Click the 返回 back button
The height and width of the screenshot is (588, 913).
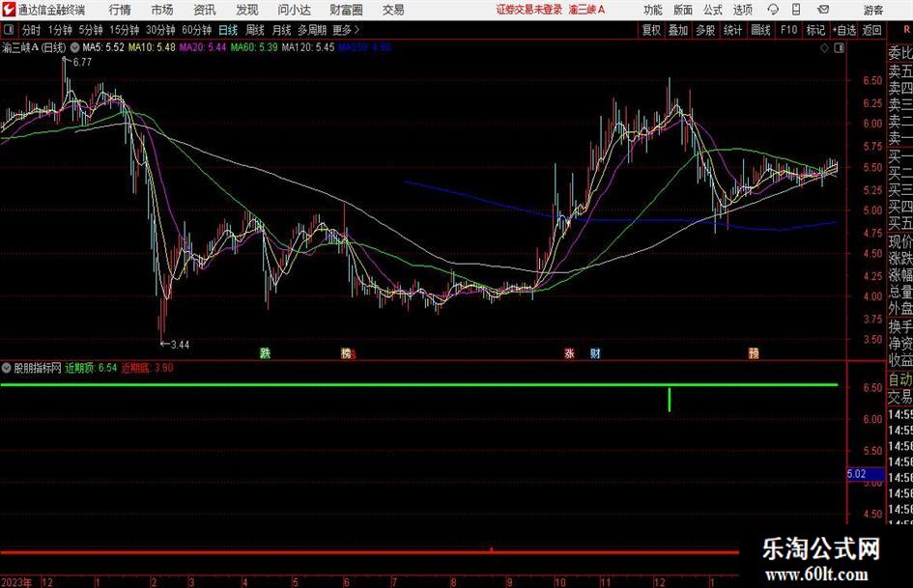pyautogui.click(x=871, y=30)
